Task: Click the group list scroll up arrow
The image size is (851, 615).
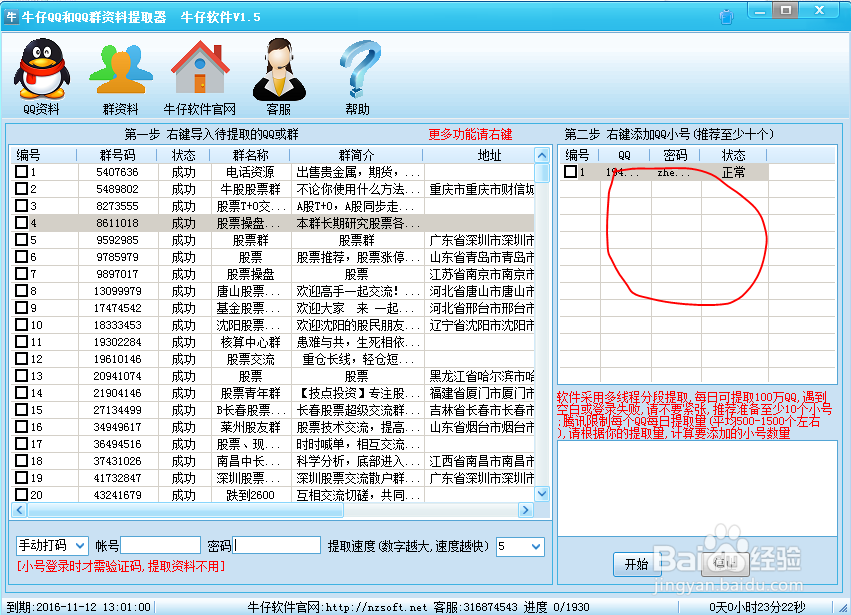Action: click(542, 155)
